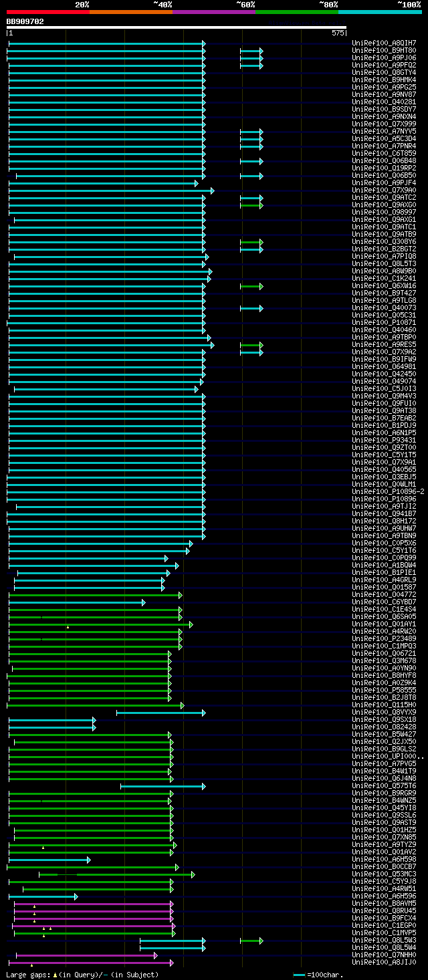Select the UniRef100_C6T859 hit label
This screenshot has width=428, height=980.
pyautogui.click(x=384, y=153)
